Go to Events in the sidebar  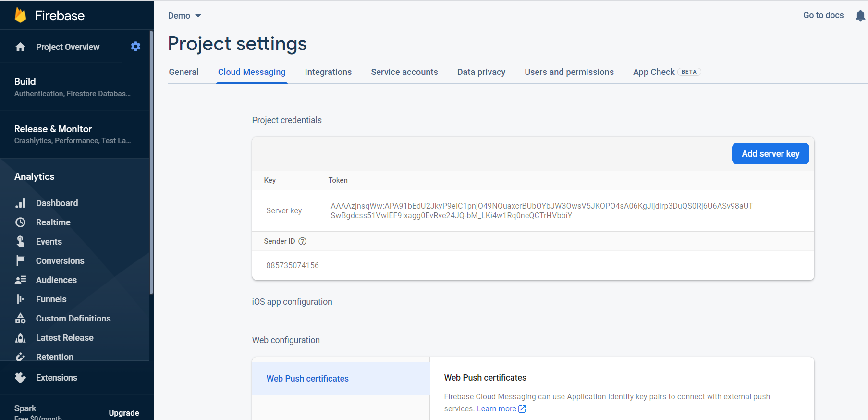[x=49, y=242]
